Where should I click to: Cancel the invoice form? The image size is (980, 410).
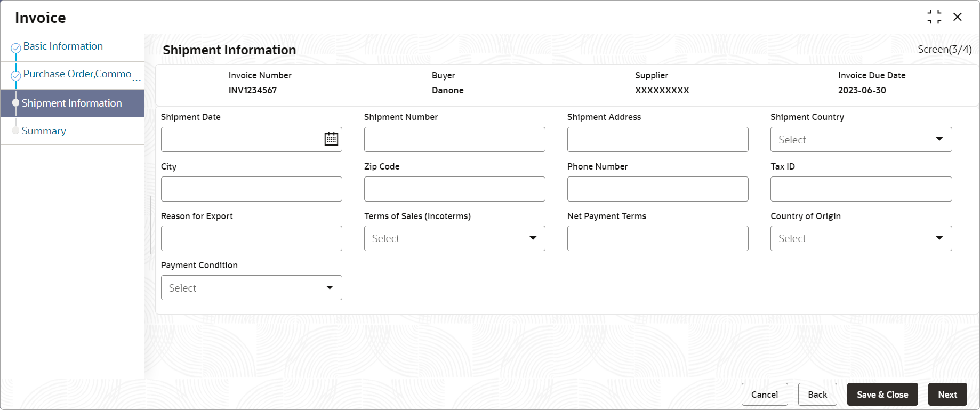764,395
